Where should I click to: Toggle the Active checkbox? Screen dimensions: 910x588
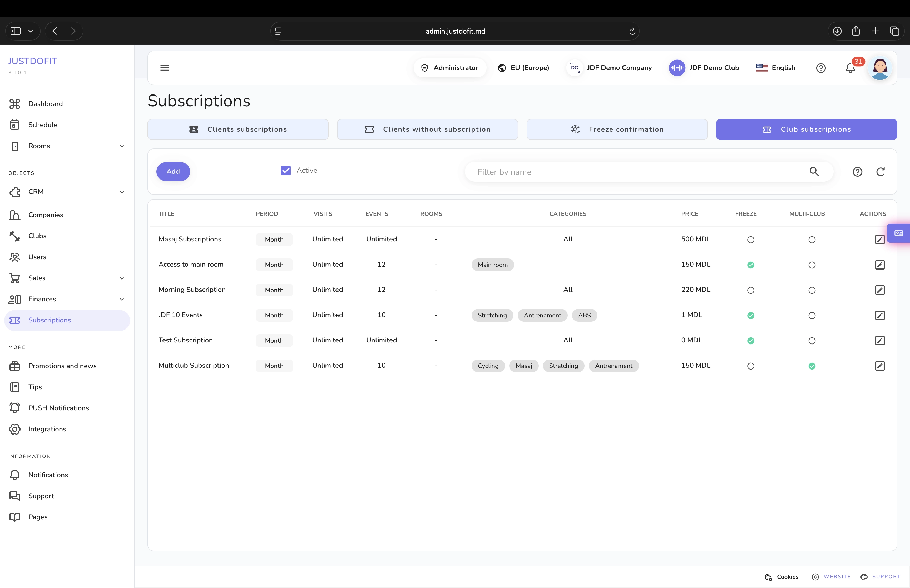point(286,170)
